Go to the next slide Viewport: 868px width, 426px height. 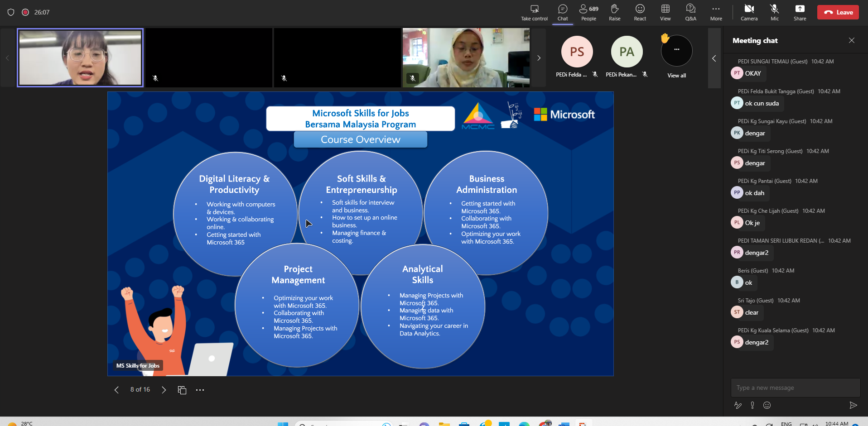tap(164, 390)
